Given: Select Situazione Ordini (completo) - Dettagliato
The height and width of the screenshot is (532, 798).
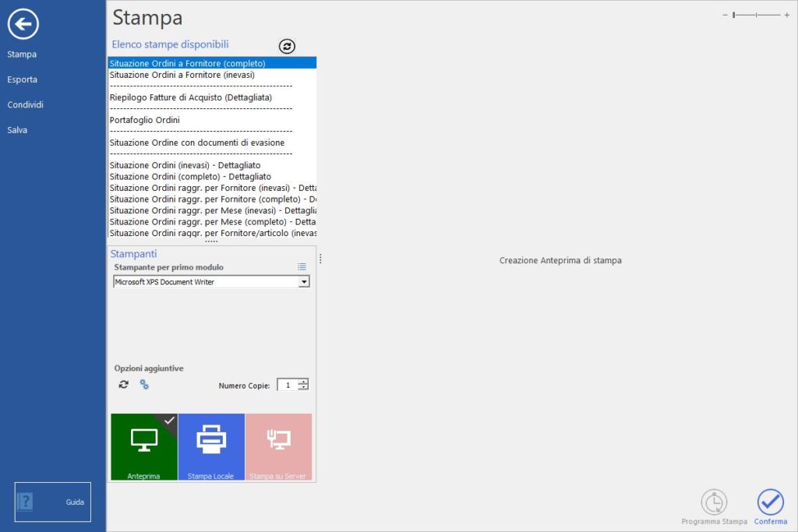Looking at the screenshot, I should pyautogui.click(x=212, y=177).
